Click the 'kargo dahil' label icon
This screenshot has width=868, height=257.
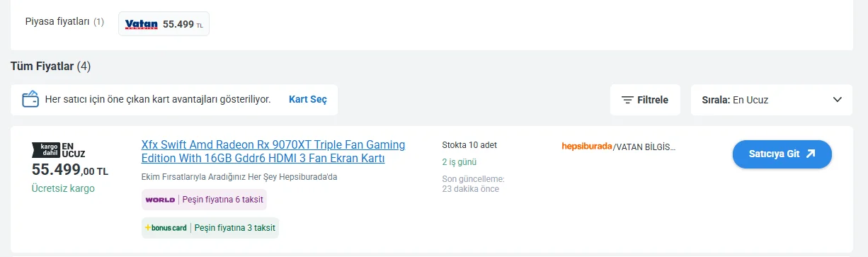pyautogui.click(x=46, y=149)
